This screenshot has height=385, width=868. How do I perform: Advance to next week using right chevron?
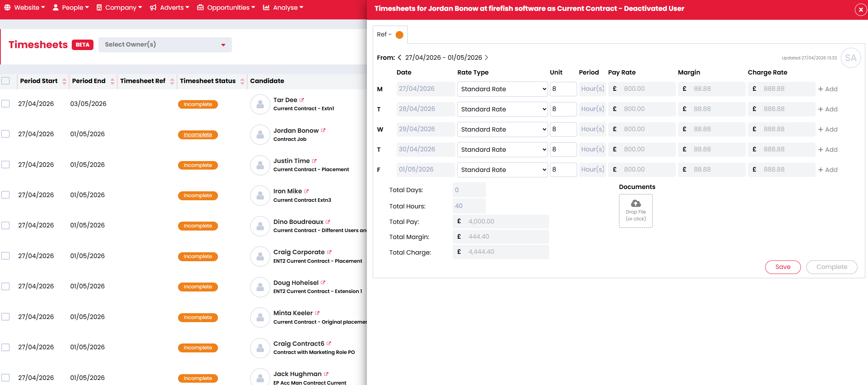click(x=486, y=57)
